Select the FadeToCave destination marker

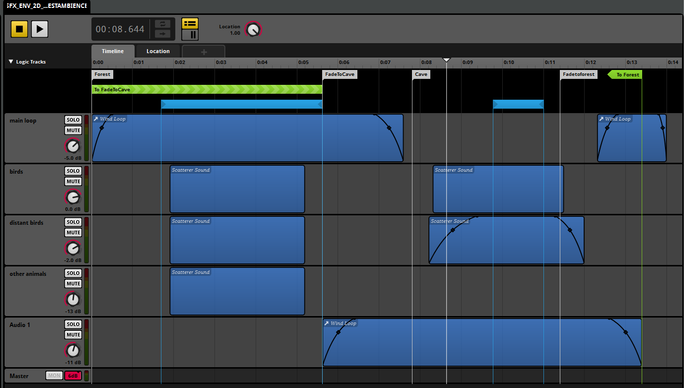(340, 74)
